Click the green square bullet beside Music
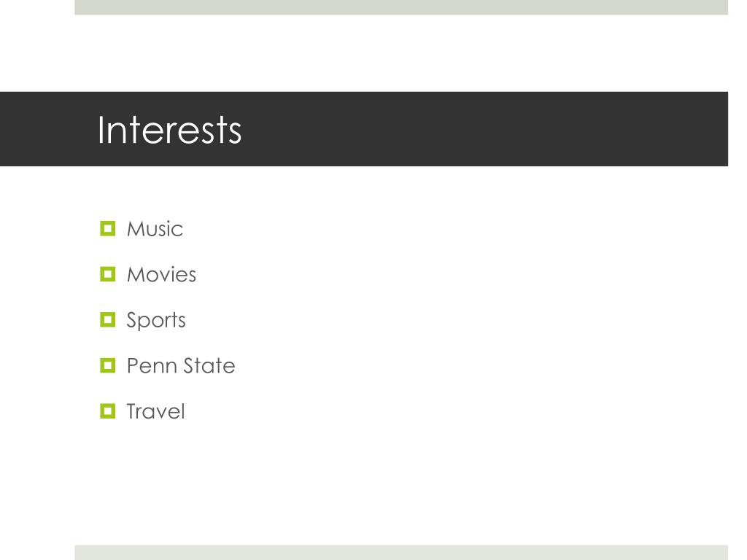Image resolution: width=747 pixels, height=560 pixels. tap(108, 228)
